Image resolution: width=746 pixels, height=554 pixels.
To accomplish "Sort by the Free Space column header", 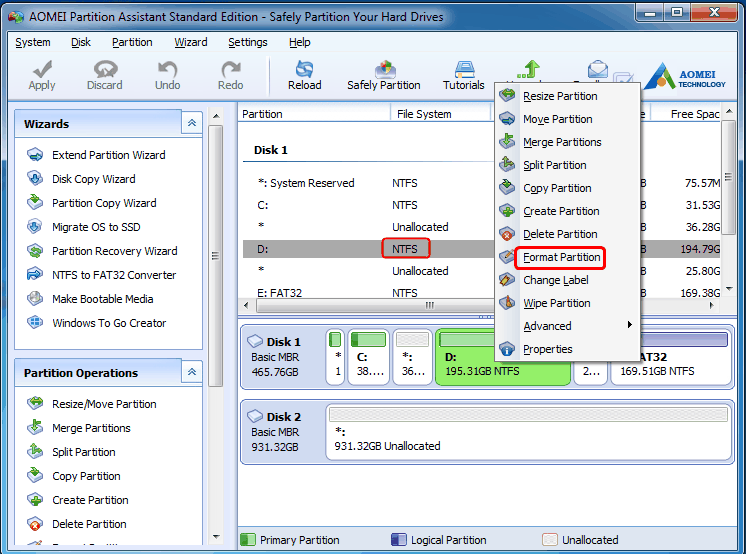I will (686, 114).
